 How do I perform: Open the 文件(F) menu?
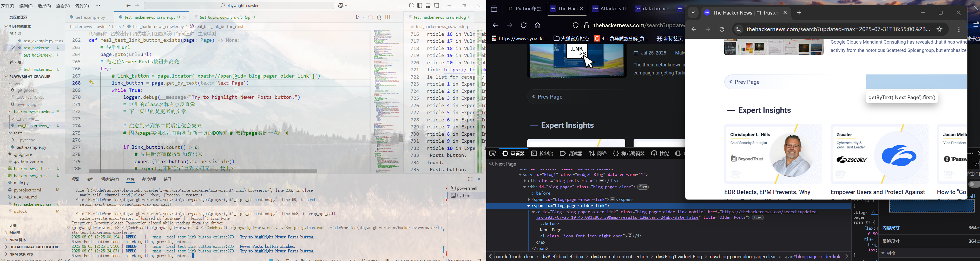point(8,6)
